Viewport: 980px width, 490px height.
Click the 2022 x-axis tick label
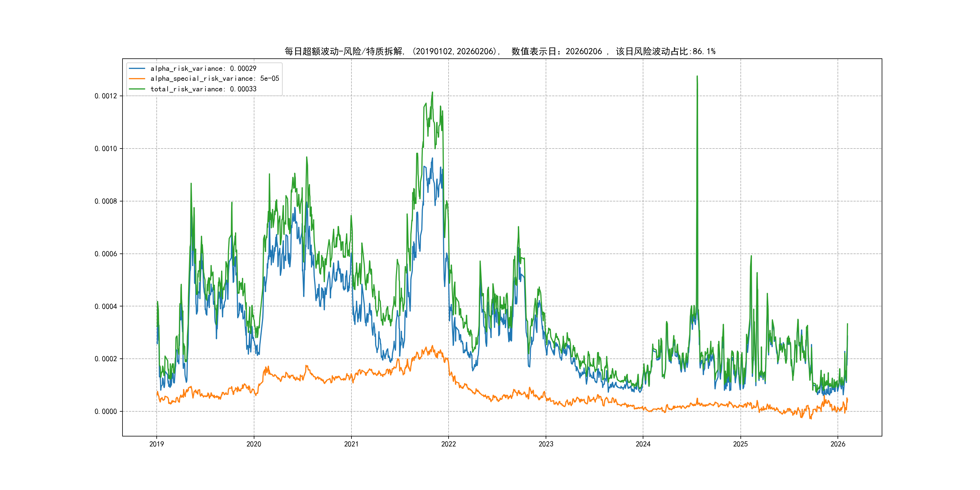[x=449, y=444]
